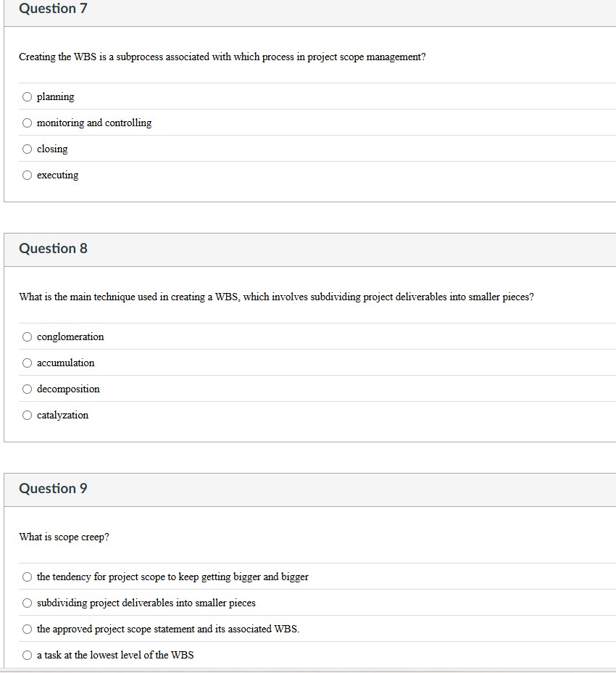Viewport: 616px width, 673px height.
Task: Click the Question 8 header
Action: (52, 248)
